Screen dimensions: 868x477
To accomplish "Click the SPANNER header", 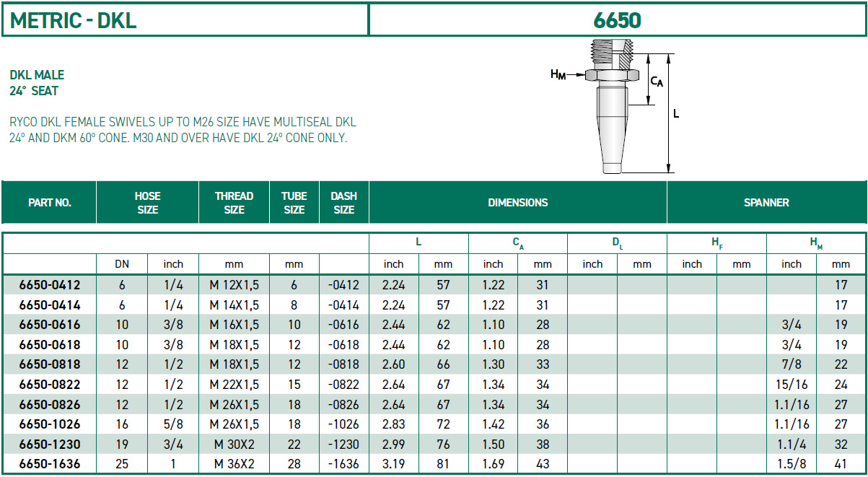I will (766, 203).
